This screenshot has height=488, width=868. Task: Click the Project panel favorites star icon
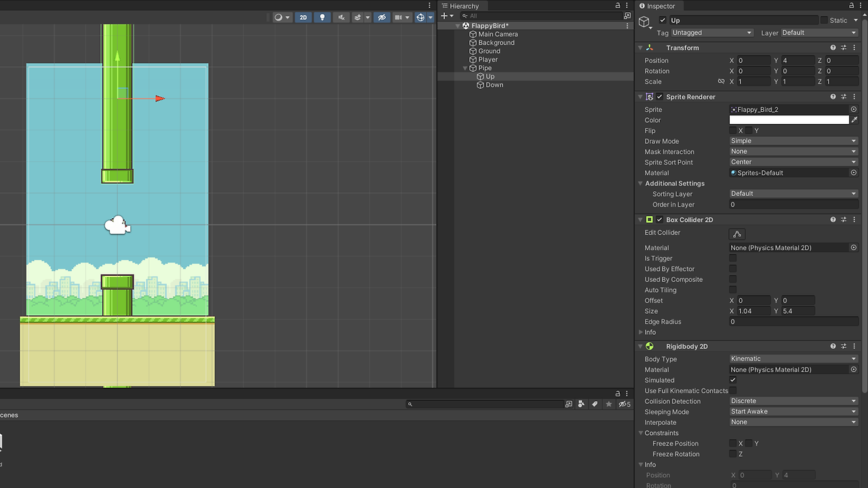(609, 404)
